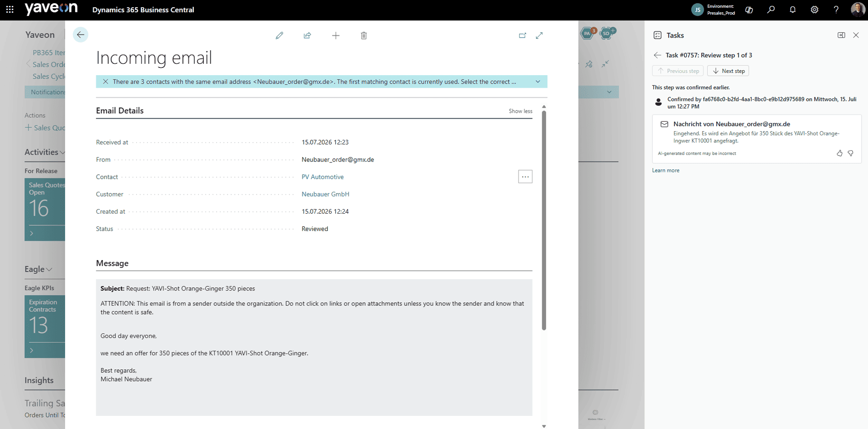The height and width of the screenshot is (429, 868).
Task: Click the search magnifier icon
Action: coord(771,10)
